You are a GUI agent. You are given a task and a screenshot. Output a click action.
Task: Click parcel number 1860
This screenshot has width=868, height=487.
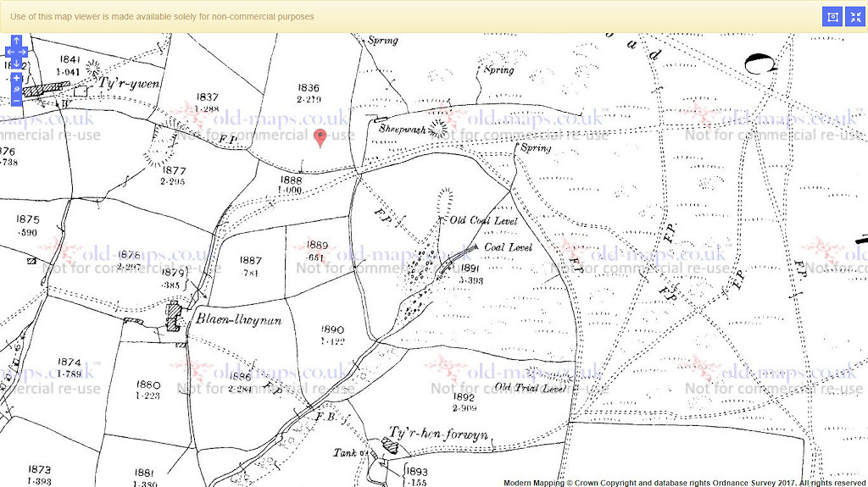tap(148, 385)
